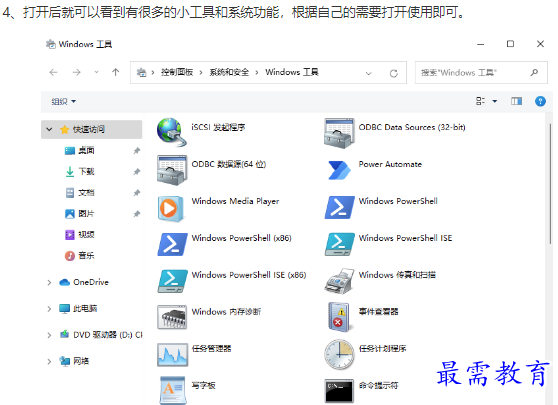The image size is (558, 405).
Task: Expand the address bar history dropdown
Action: (x=369, y=73)
